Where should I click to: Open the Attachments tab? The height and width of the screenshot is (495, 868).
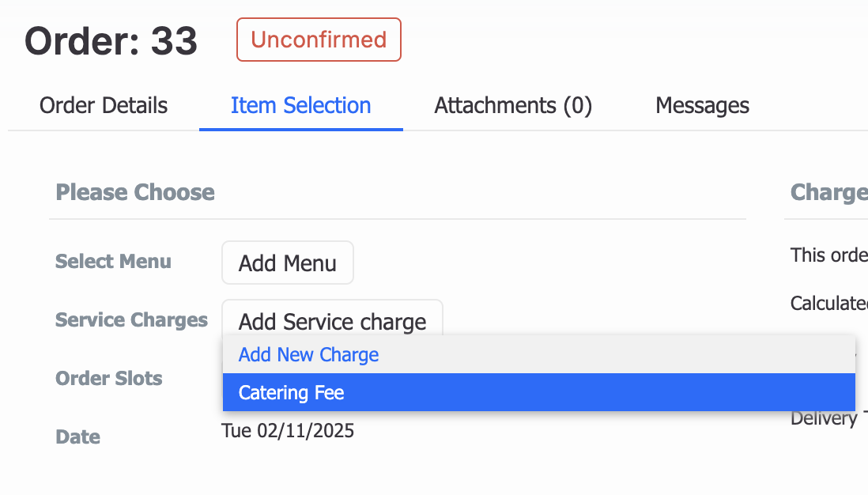(512, 105)
